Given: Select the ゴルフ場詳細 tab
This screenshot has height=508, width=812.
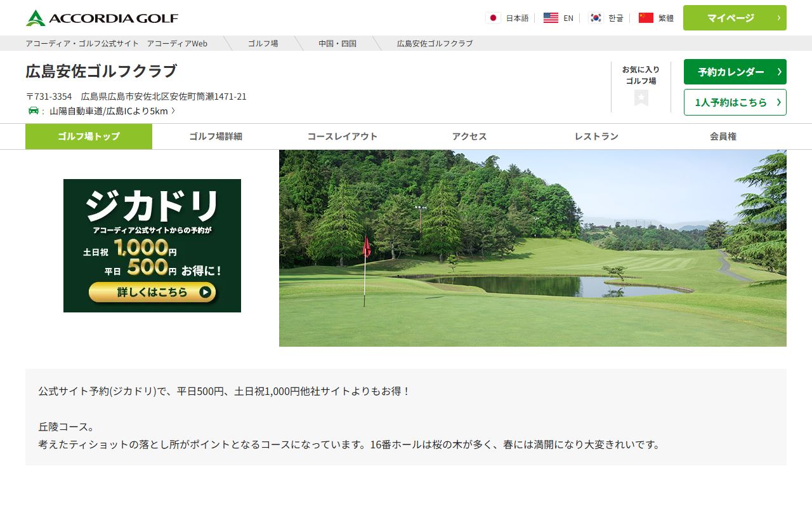Looking at the screenshot, I should (216, 137).
